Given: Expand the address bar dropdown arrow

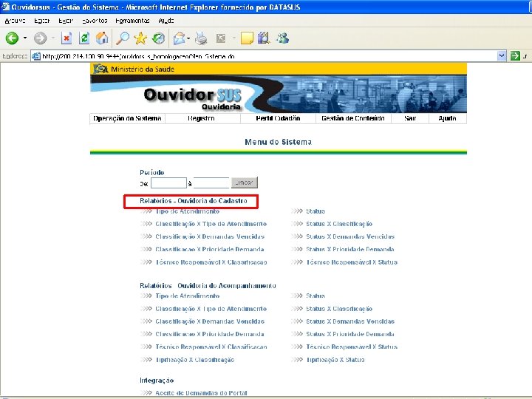Looking at the screenshot, I should point(502,56).
